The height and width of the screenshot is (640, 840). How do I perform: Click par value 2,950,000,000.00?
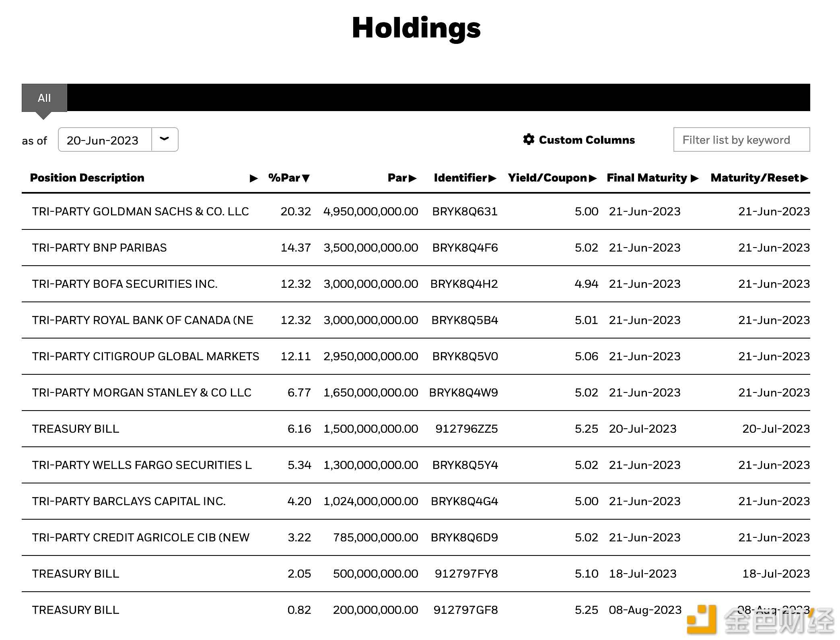tap(371, 356)
